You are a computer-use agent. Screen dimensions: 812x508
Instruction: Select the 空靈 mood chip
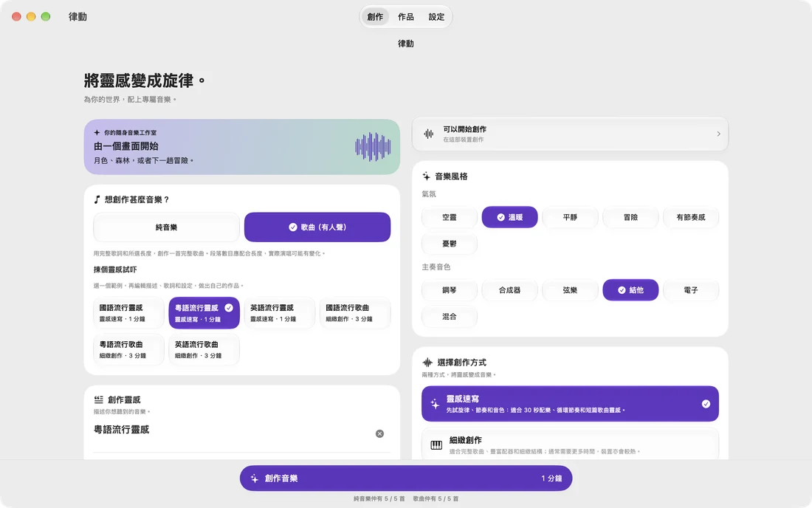pyautogui.click(x=449, y=217)
